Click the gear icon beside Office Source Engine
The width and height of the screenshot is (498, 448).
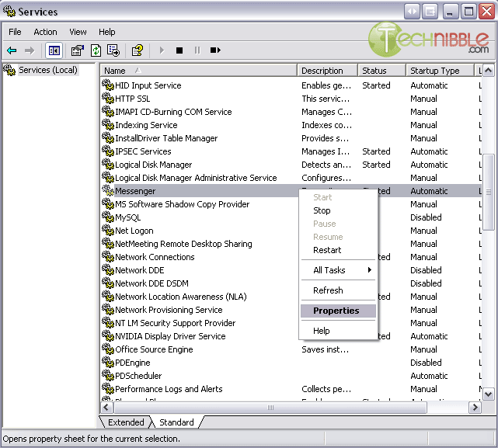pyautogui.click(x=108, y=349)
